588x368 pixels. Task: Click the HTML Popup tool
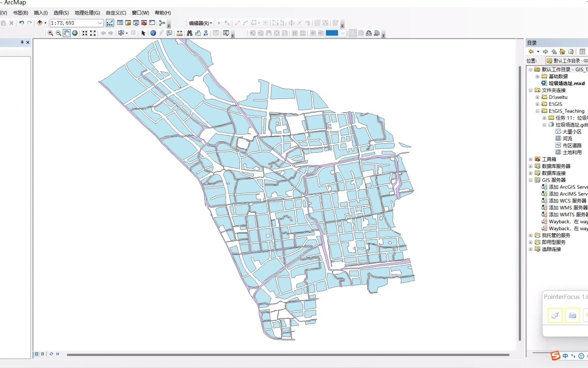(169, 33)
